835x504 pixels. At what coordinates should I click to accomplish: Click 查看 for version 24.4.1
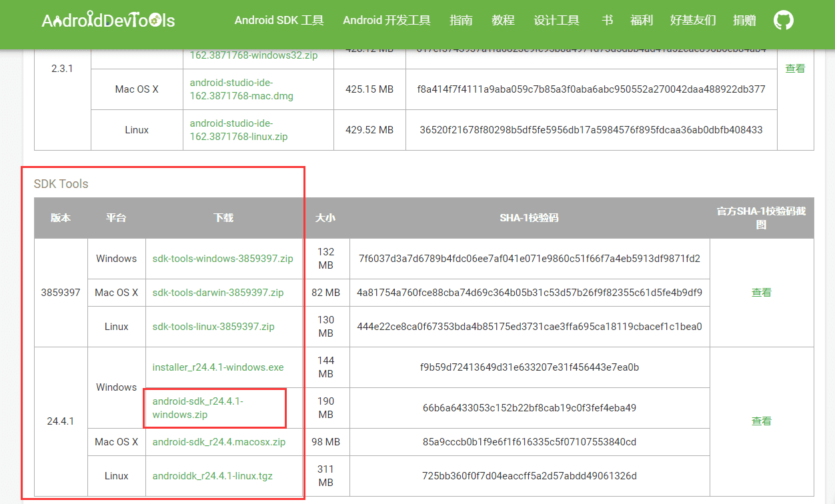[762, 421]
